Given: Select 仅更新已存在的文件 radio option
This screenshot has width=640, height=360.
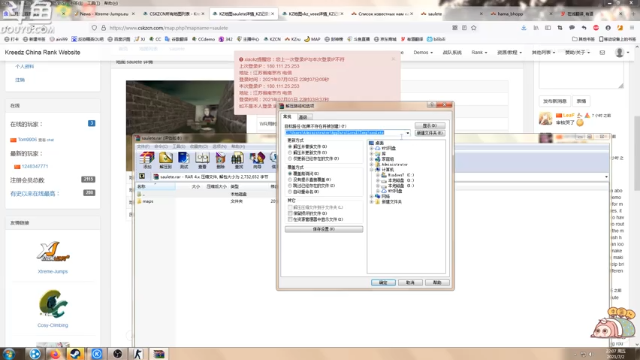Looking at the screenshot, I should pyautogui.click(x=290, y=158).
